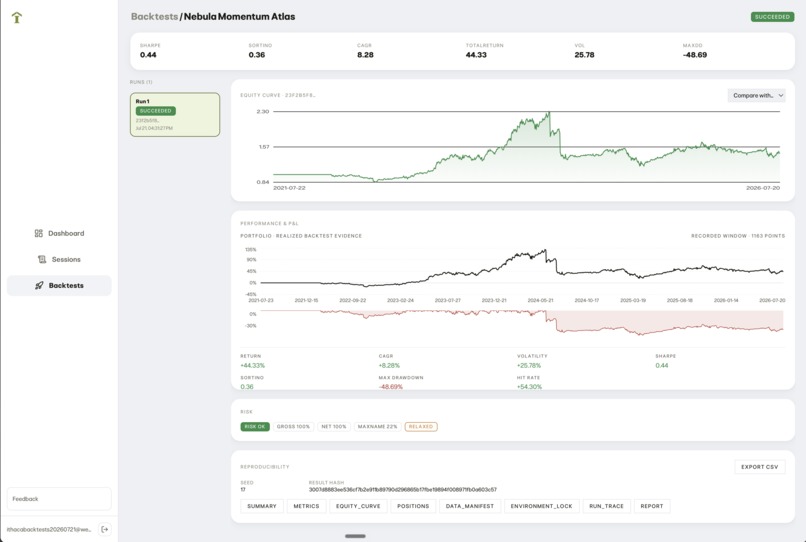Click the Feedback input field
Screen dimensions: 806x542
(59, 499)
